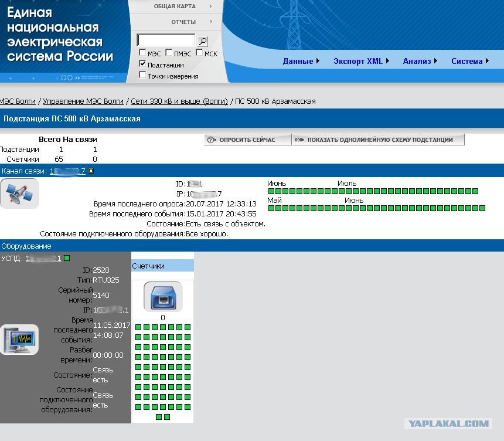This screenshot has height=441, width=504.
Task: Click the RTU325 type value
Action: (x=105, y=280)
